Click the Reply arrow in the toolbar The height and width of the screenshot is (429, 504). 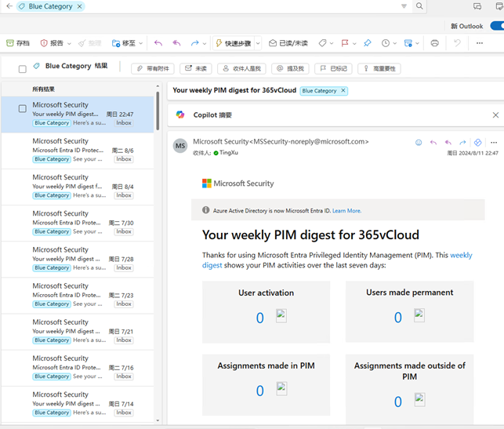pyautogui.click(x=158, y=43)
